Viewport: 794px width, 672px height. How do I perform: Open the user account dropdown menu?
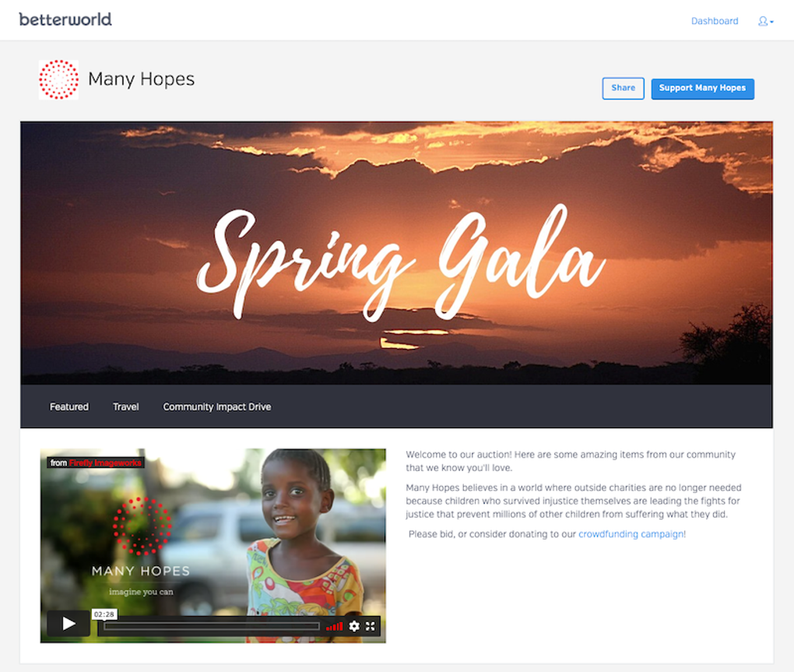(x=765, y=21)
